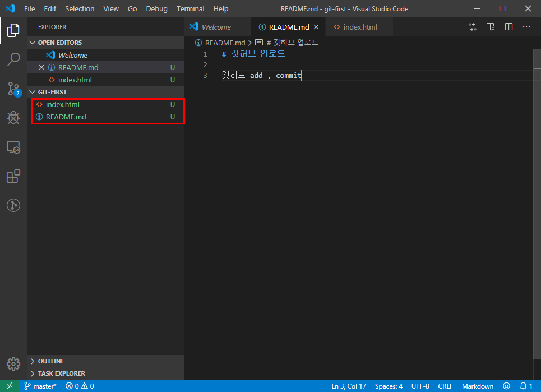Viewport: 541px width, 392px height.
Task: Expand the OUTLINE section
Action: pos(105,361)
